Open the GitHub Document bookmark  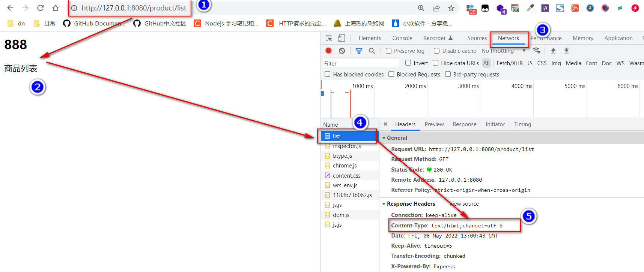click(x=95, y=23)
